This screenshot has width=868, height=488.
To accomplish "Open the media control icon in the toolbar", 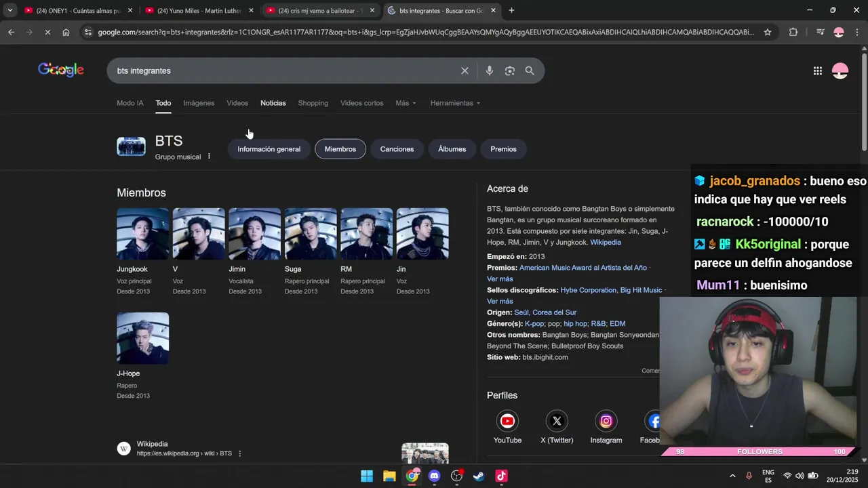I will pos(821,32).
